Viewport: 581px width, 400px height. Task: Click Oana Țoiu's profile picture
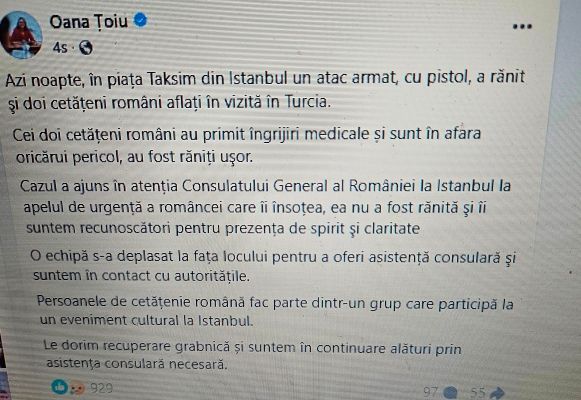coord(20,34)
